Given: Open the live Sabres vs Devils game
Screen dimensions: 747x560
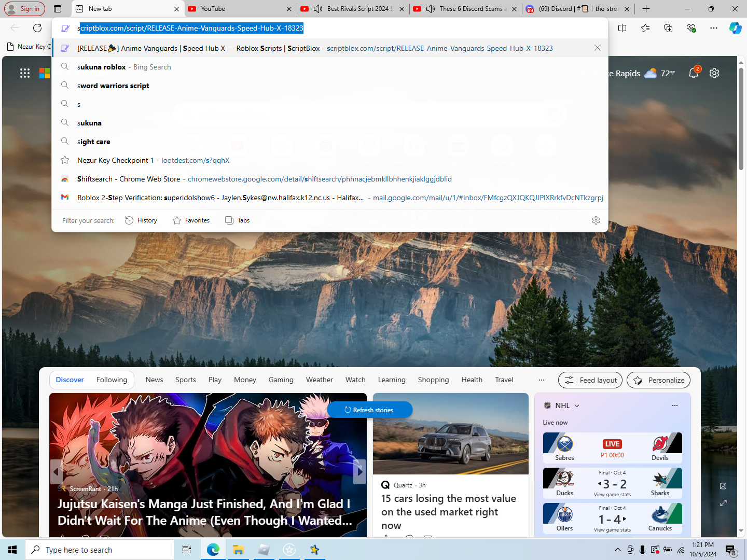Looking at the screenshot, I should [x=612, y=448].
